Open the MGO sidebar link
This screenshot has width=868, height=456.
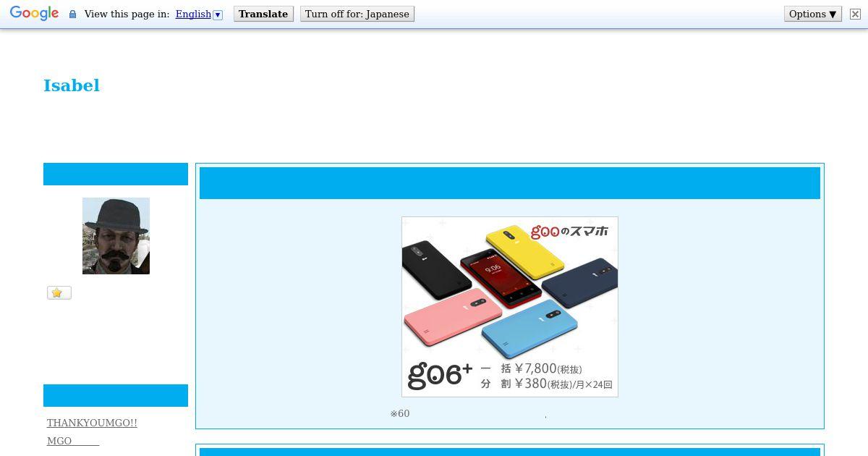[x=73, y=441]
